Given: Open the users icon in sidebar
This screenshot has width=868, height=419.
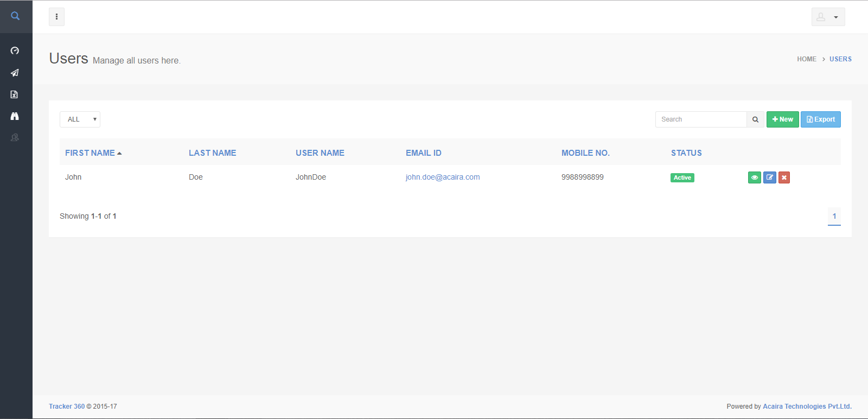Looking at the screenshot, I should 15,138.
